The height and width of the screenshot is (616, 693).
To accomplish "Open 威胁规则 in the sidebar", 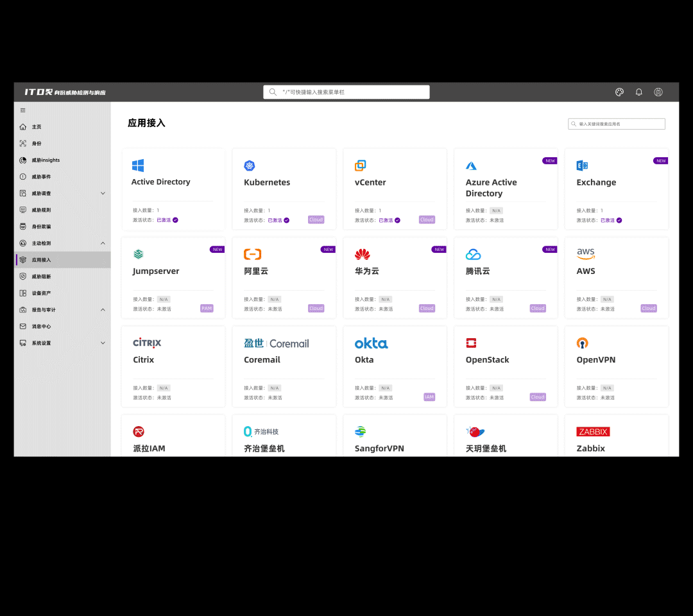I will 62,210.
